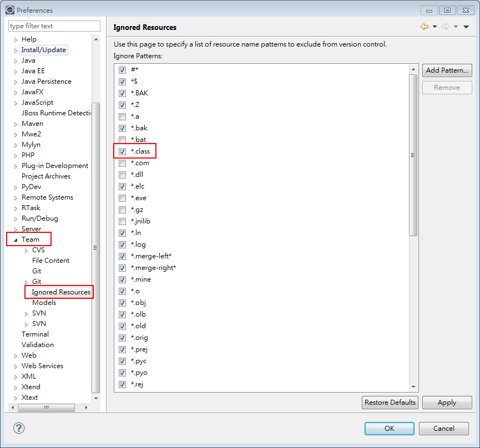480x448 pixels.
Task: Collapse the Team tree node
Action: pos(16,240)
